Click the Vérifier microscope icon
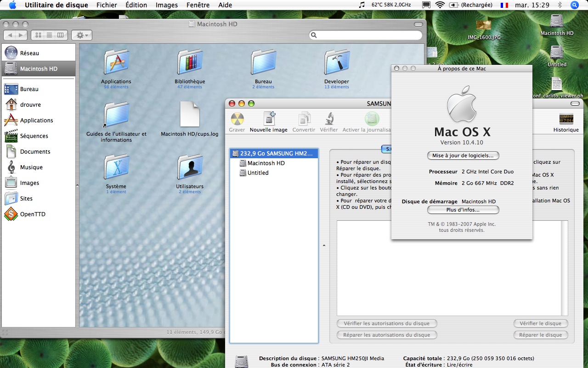588x368 pixels. (329, 119)
